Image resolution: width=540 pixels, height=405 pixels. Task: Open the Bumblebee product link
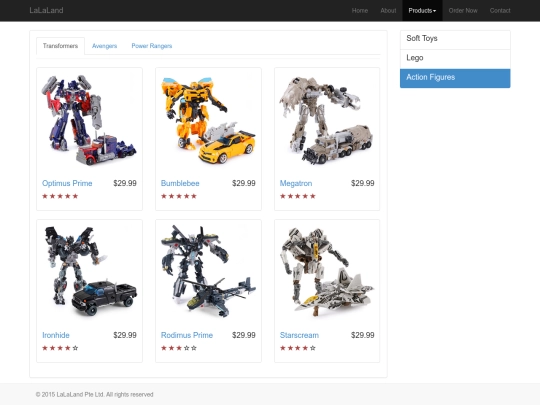point(180,183)
